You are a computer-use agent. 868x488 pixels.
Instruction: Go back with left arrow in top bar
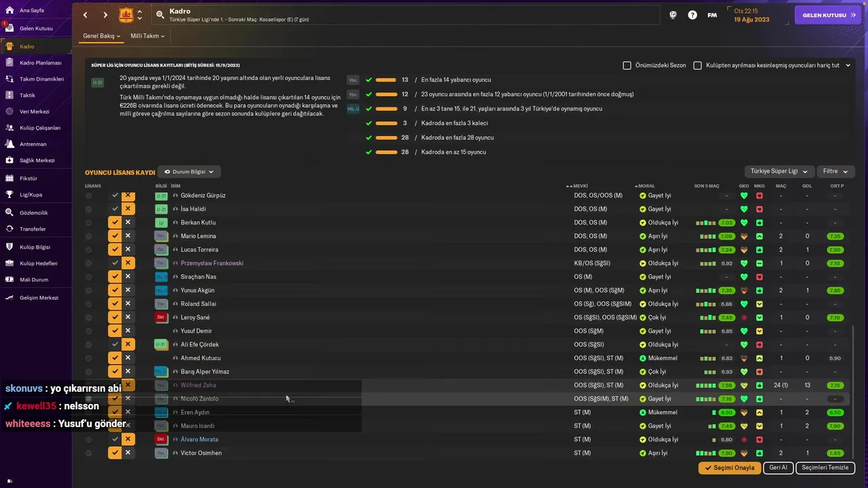tap(85, 15)
